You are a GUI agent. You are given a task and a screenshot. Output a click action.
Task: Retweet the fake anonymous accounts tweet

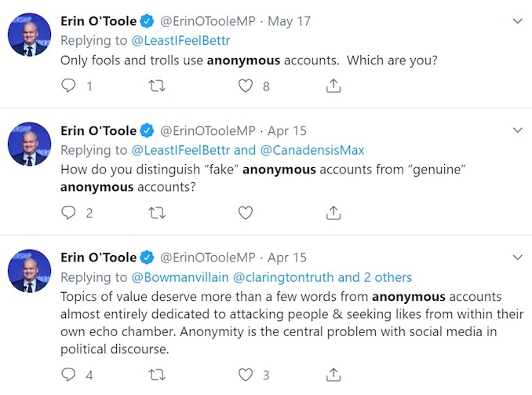coord(157,213)
